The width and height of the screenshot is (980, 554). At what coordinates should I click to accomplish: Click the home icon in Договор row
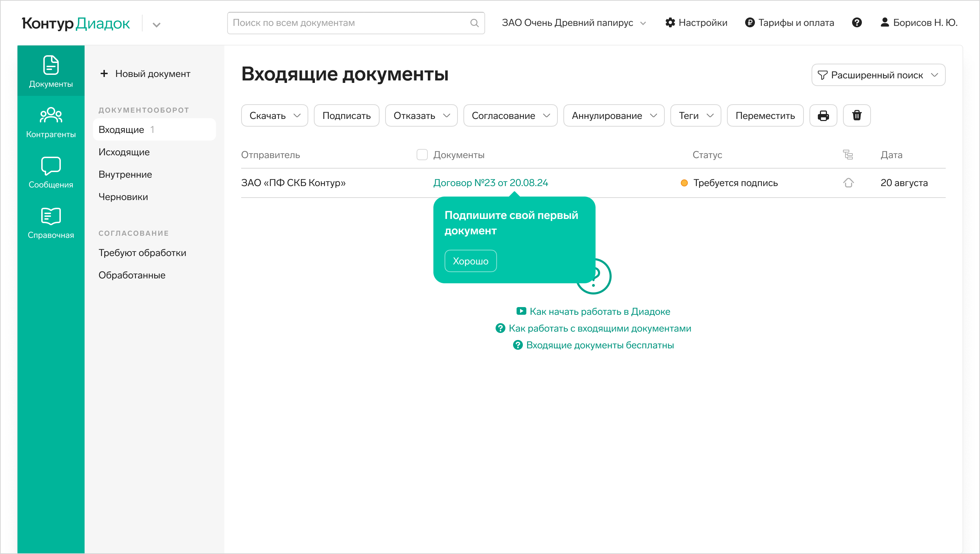click(848, 183)
